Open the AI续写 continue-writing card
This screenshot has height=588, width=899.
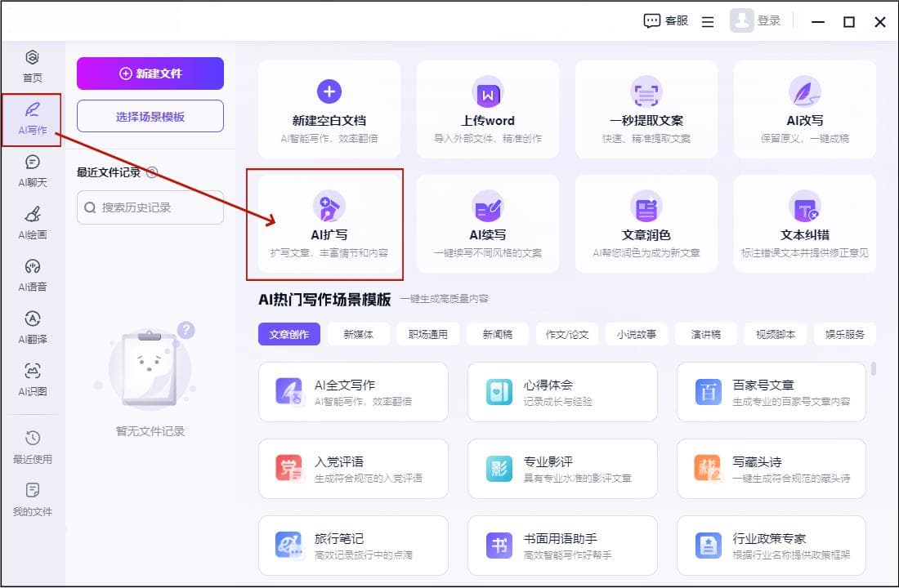pos(488,224)
